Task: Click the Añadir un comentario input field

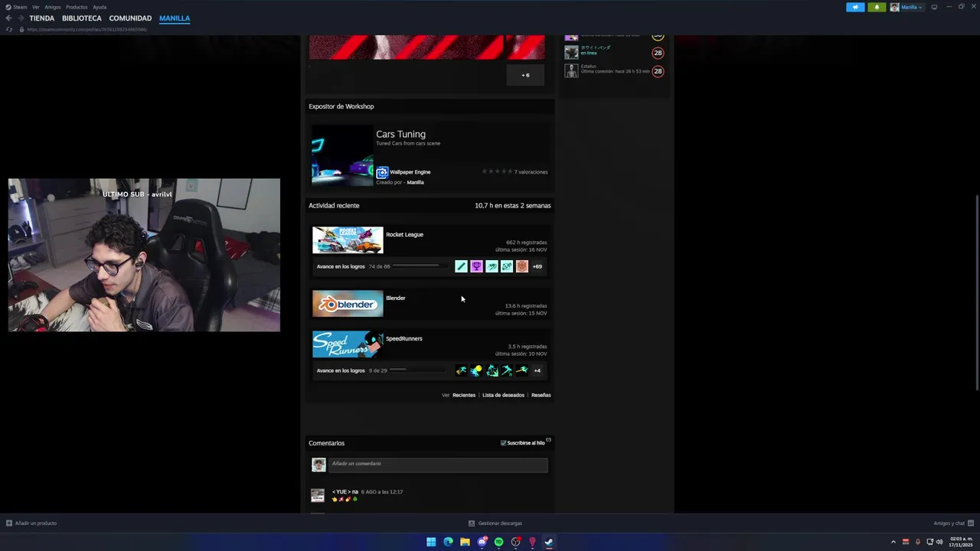Action: tap(438, 465)
